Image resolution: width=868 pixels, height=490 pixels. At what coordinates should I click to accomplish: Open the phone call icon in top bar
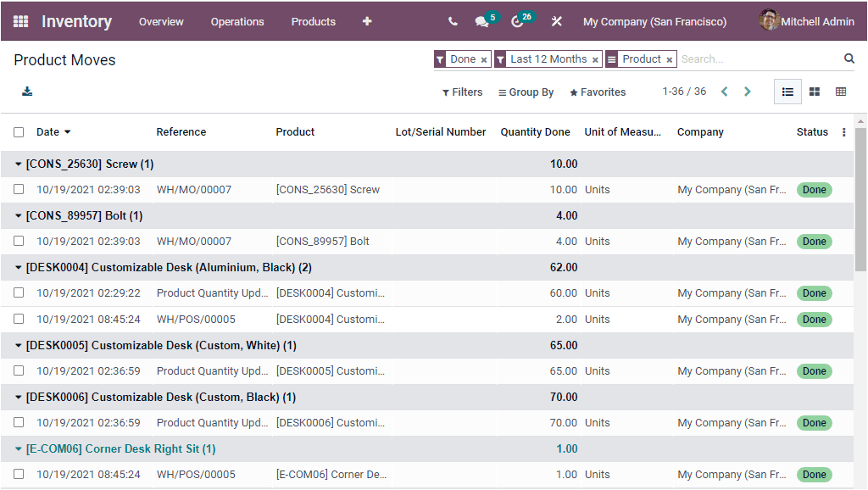[450, 21]
